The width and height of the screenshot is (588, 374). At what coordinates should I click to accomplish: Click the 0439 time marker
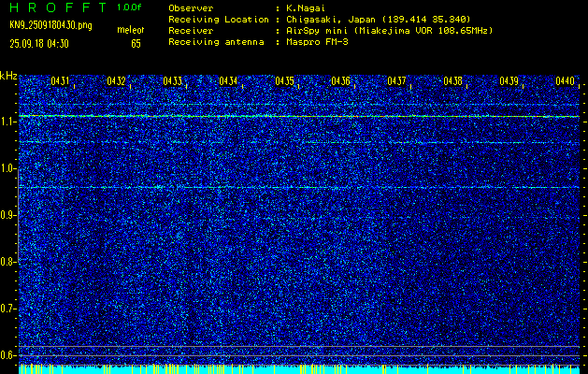point(509,81)
